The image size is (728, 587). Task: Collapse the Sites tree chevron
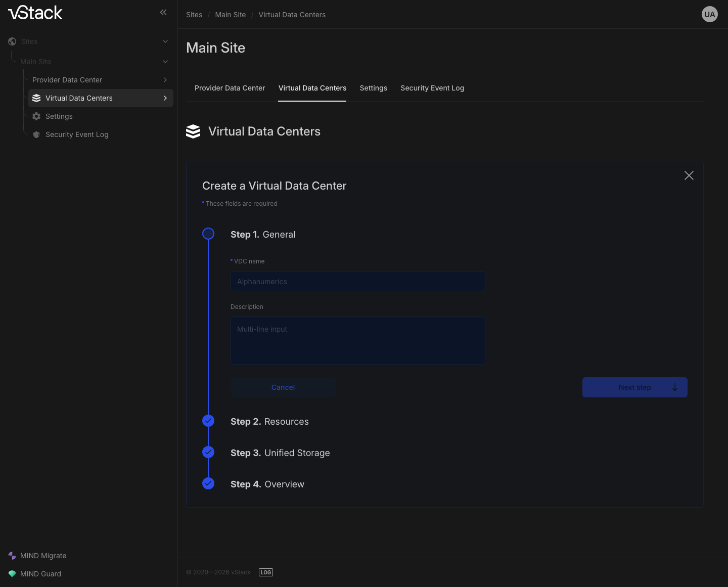tap(165, 41)
